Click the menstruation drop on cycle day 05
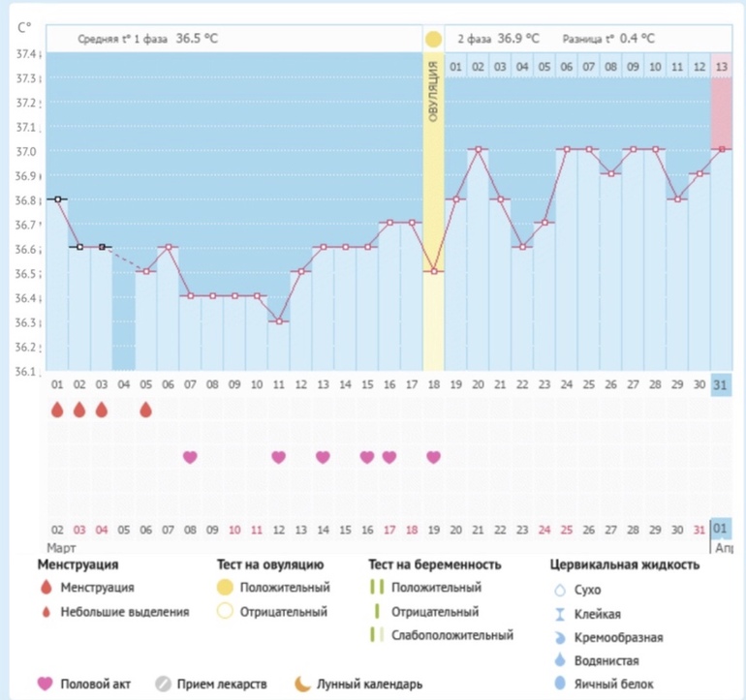This screenshot has height=700, width=746. pyautogui.click(x=145, y=410)
